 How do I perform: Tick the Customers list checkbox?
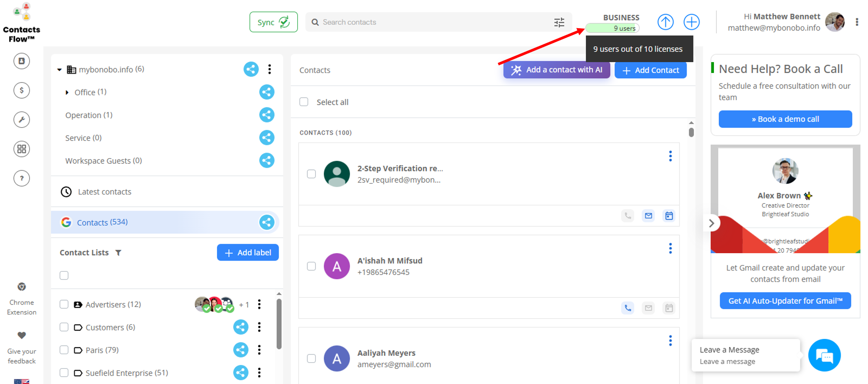coord(64,327)
